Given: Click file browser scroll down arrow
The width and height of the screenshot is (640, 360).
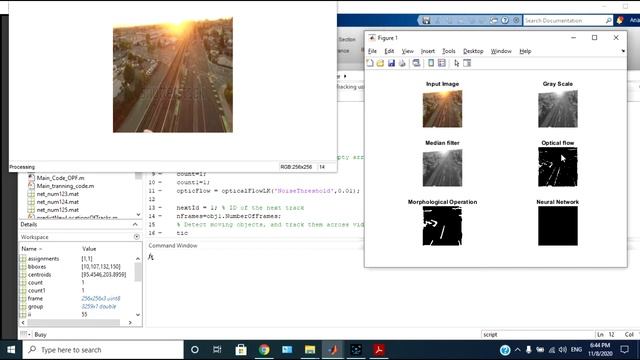Looking at the screenshot, I should pos(138,214).
